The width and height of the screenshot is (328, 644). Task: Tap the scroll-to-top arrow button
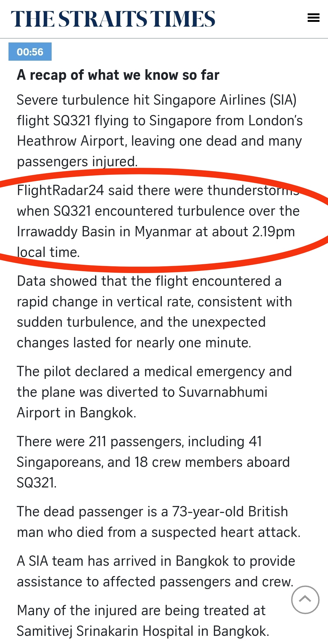click(x=305, y=599)
